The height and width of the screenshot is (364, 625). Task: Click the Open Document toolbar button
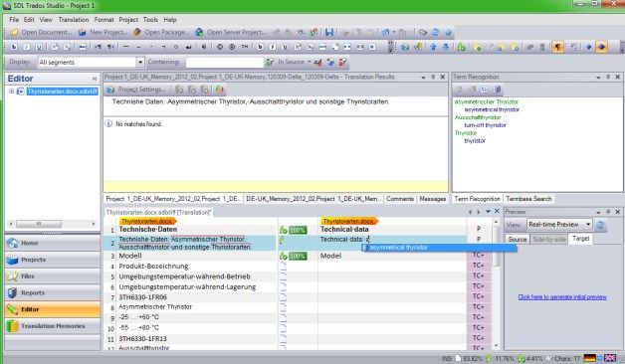coord(41,32)
